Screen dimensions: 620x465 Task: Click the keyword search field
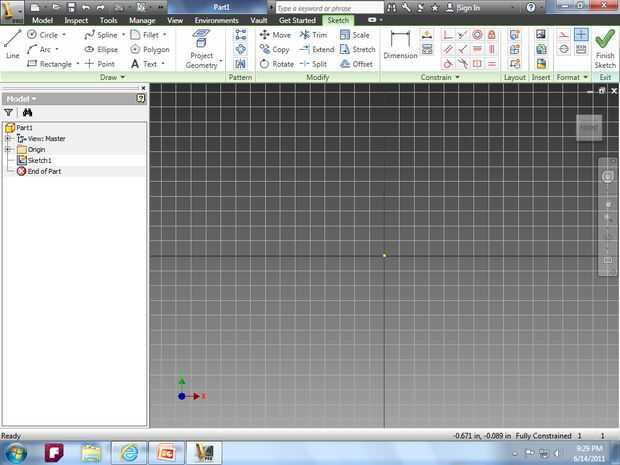[x=329, y=8]
